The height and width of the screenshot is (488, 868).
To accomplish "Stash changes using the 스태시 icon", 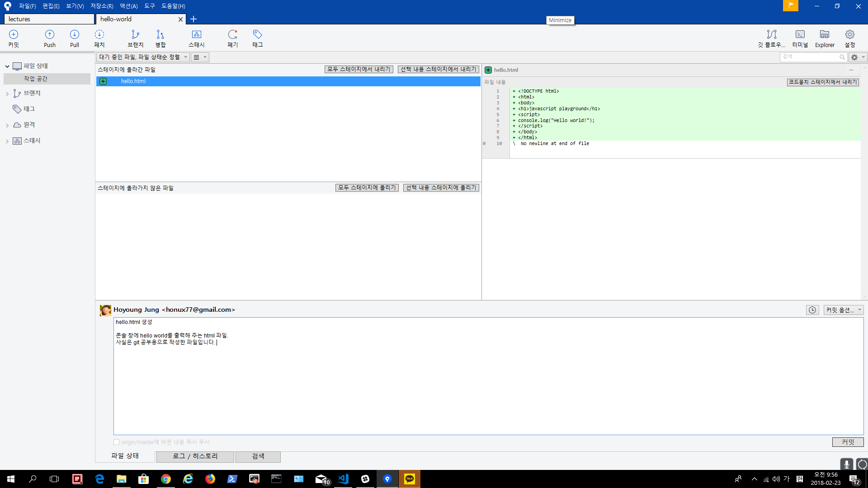I will click(x=197, y=38).
